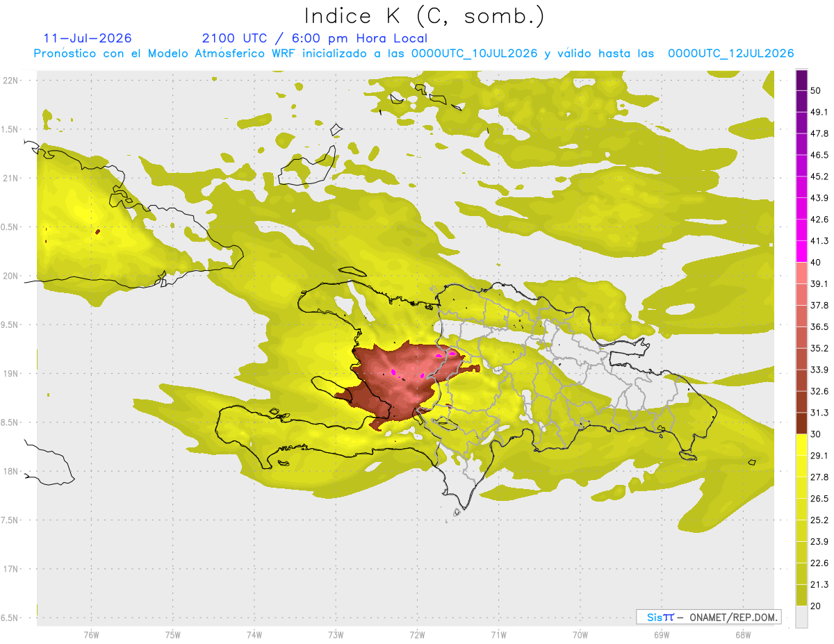
Task: Click the legend value "42.6"
Action: pos(820,220)
